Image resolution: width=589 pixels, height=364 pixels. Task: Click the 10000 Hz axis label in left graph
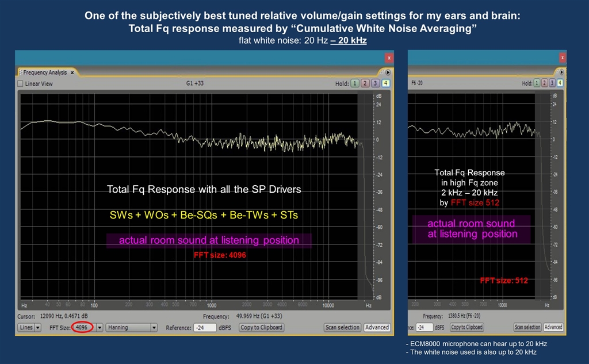click(x=328, y=305)
